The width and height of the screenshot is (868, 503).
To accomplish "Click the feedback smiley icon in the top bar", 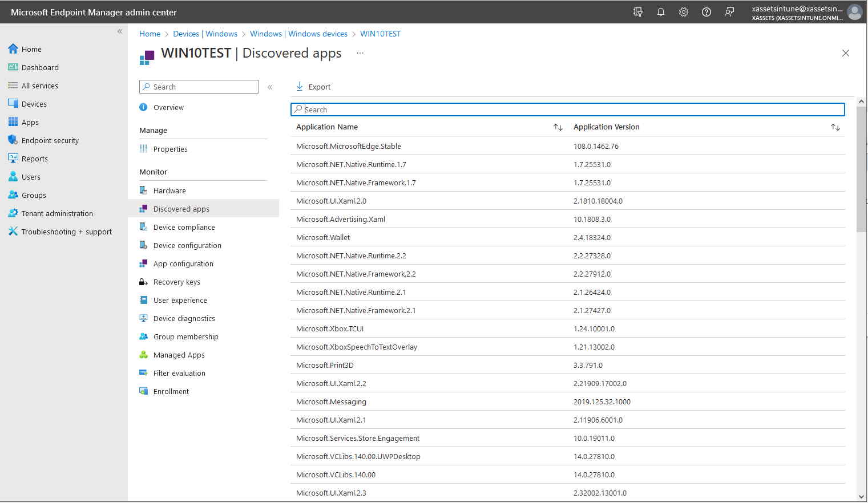I will pyautogui.click(x=729, y=11).
